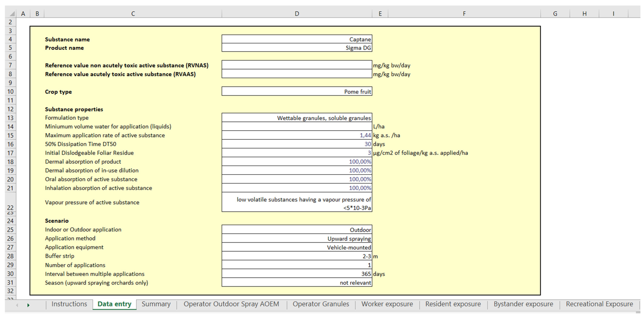Open the Vapour pressure cell low volatile substances
This screenshot has width=644, height=320.
[297, 202]
